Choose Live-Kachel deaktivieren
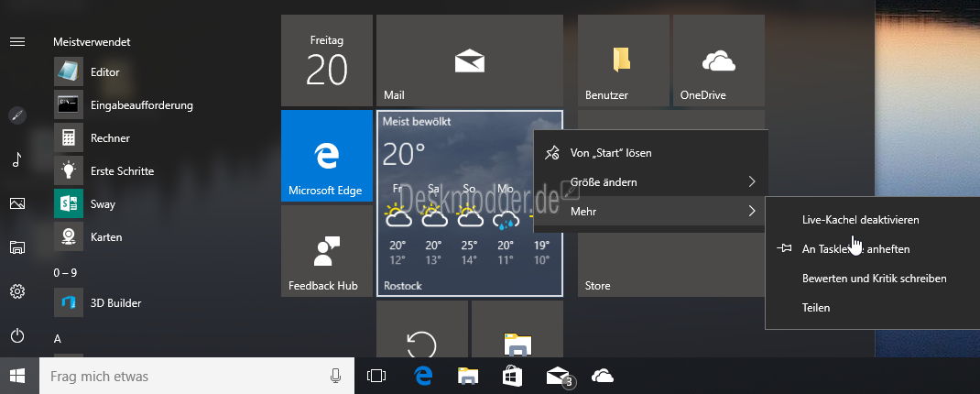Viewport: 980px width, 394px height. [x=873, y=220]
